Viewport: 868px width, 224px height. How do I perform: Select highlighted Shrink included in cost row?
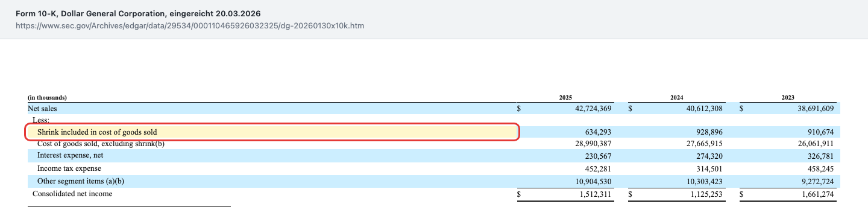click(x=272, y=132)
